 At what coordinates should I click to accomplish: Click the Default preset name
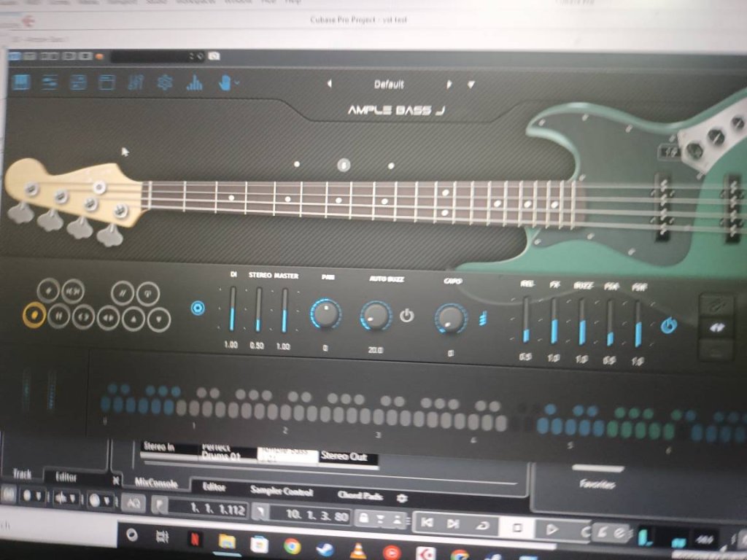pos(389,85)
